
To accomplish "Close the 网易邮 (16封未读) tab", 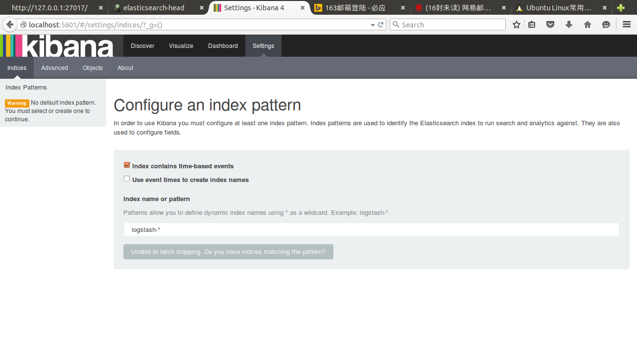I will point(504,8).
